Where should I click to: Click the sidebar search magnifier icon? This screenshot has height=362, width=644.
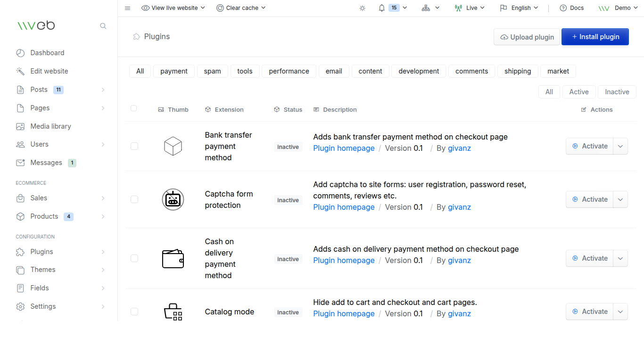103,26
